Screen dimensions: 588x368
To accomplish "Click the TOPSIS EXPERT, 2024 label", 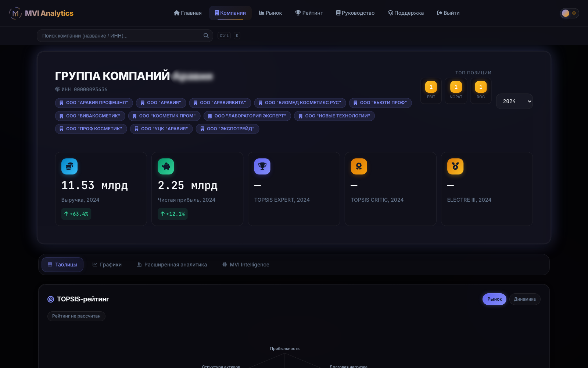I will tap(282, 200).
